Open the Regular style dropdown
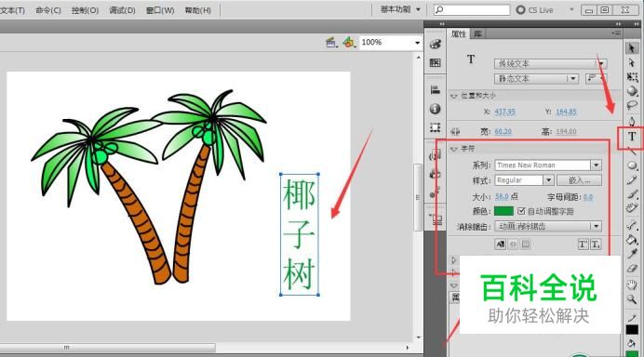This screenshot has height=357, width=644. pos(524,180)
